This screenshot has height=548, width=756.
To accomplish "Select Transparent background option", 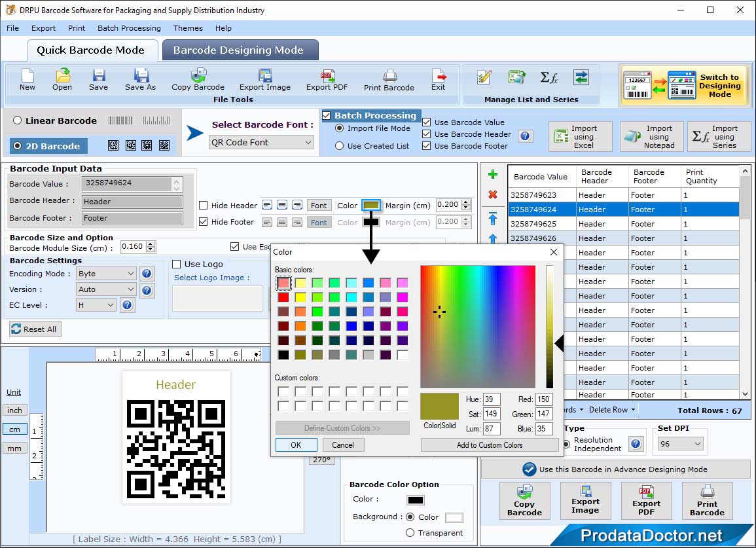I will click(x=410, y=532).
